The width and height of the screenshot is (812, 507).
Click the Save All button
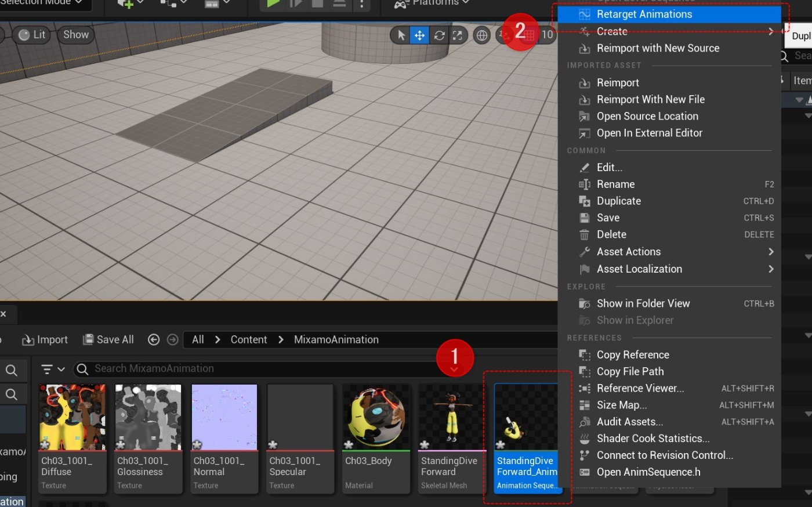[x=108, y=340]
